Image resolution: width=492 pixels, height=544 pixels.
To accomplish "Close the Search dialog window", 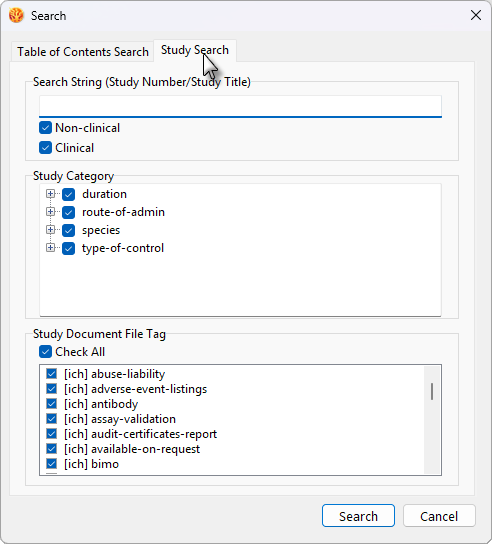I will tap(476, 15).
